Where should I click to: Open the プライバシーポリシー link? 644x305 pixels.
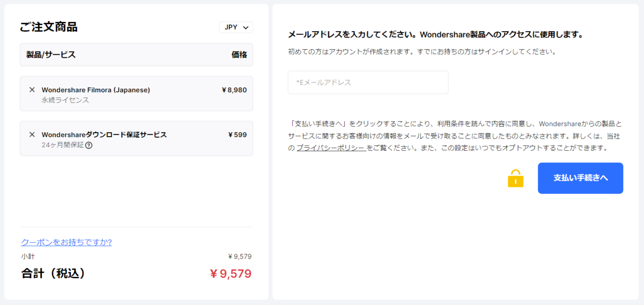click(331, 148)
